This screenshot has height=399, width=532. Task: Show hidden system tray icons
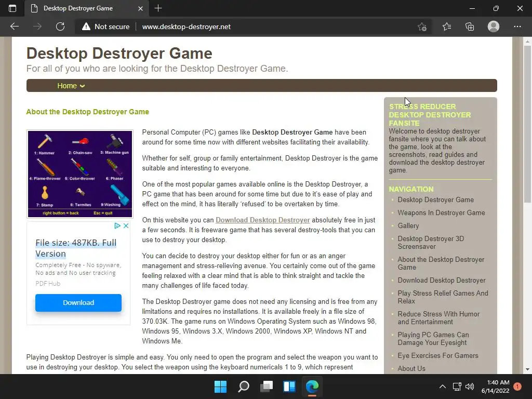point(443,387)
